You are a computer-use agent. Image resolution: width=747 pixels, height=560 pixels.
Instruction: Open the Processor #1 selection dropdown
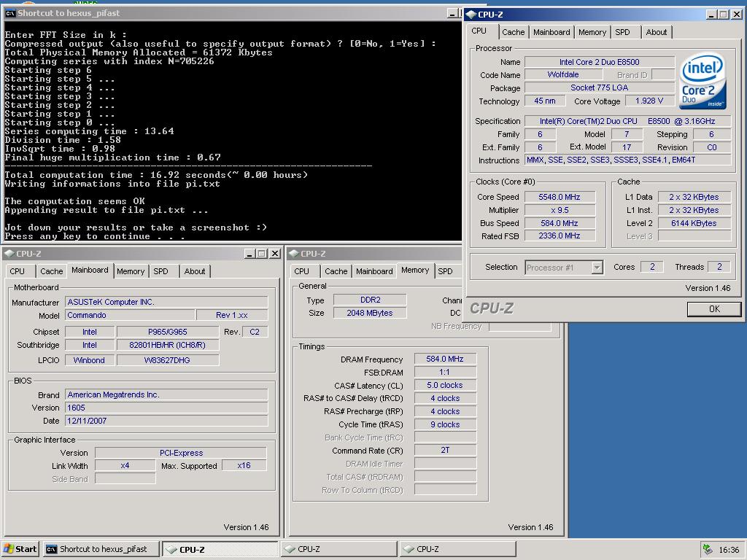(597, 268)
